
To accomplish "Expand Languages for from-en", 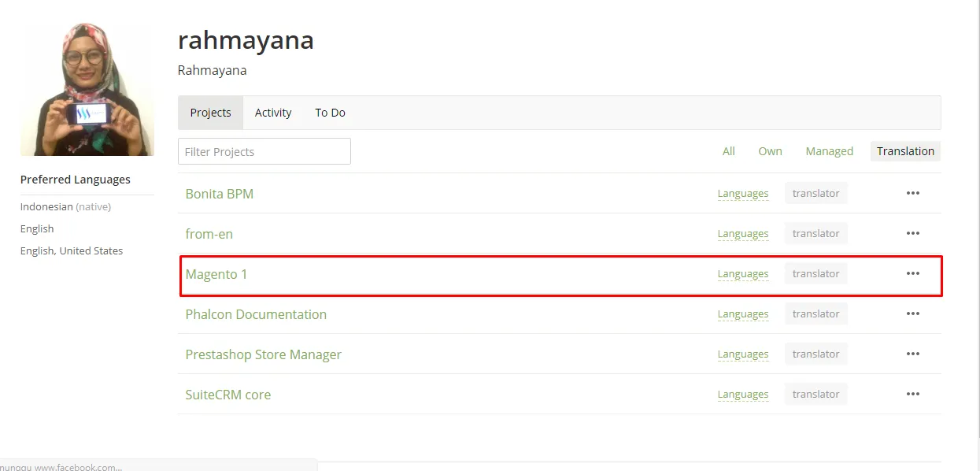I will [743, 234].
